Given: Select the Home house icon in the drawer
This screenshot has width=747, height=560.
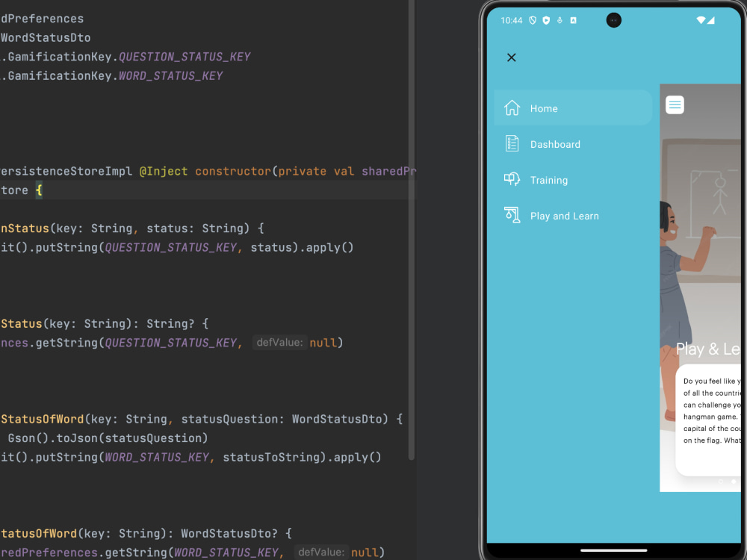Looking at the screenshot, I should [x=512, y=108].
